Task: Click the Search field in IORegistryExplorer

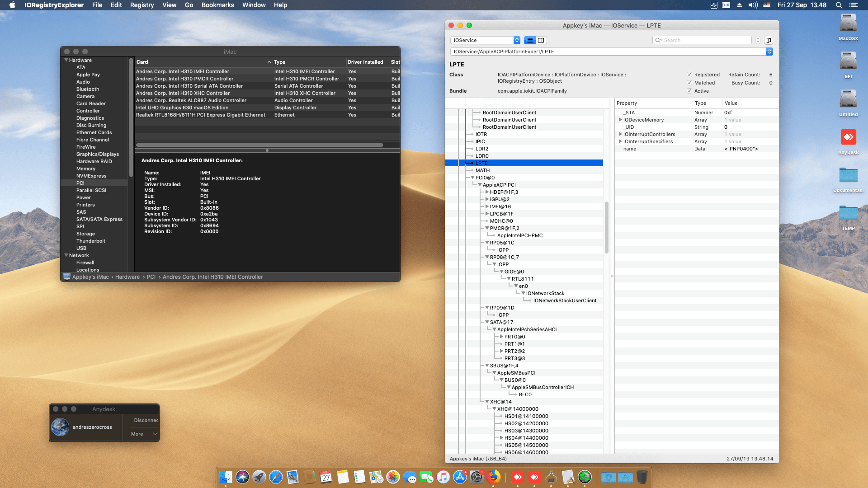Action: pos(702,40)
